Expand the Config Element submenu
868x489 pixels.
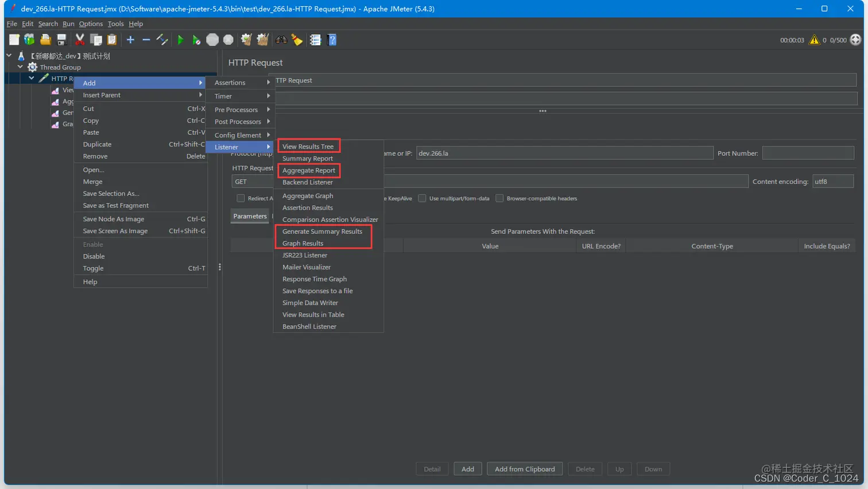click(240, 135)
